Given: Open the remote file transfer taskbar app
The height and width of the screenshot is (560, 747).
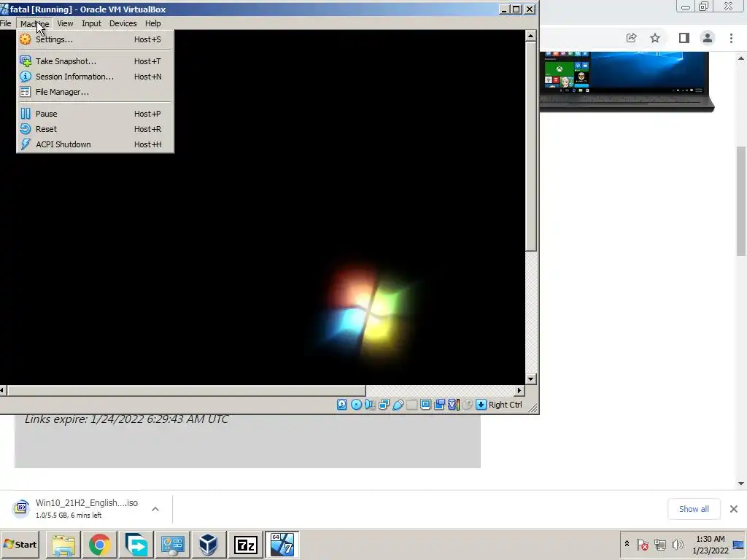Looking at the screenshot, I should [136, 544].
